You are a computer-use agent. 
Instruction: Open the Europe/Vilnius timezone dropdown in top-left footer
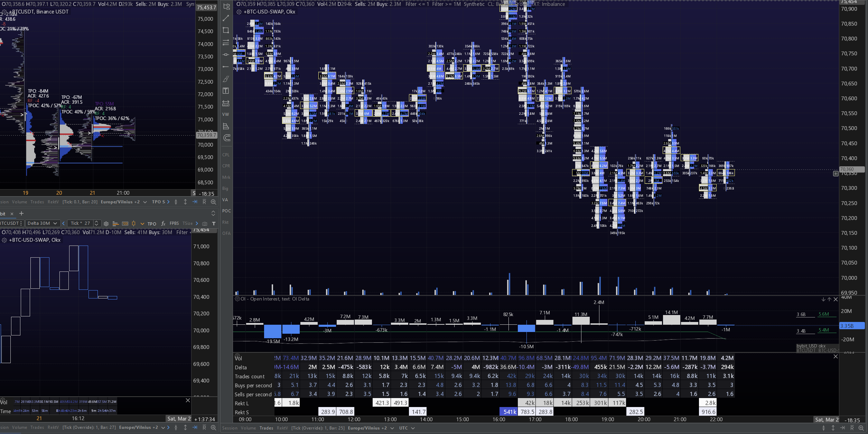pyautogui.click(x=124, y=202)
